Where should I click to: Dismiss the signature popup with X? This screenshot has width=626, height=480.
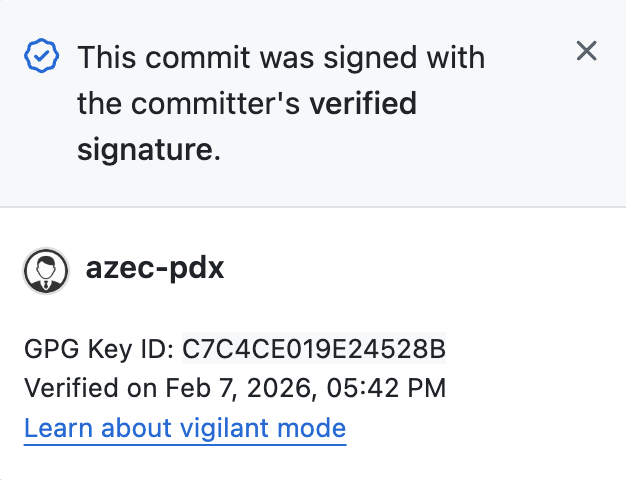587,51
